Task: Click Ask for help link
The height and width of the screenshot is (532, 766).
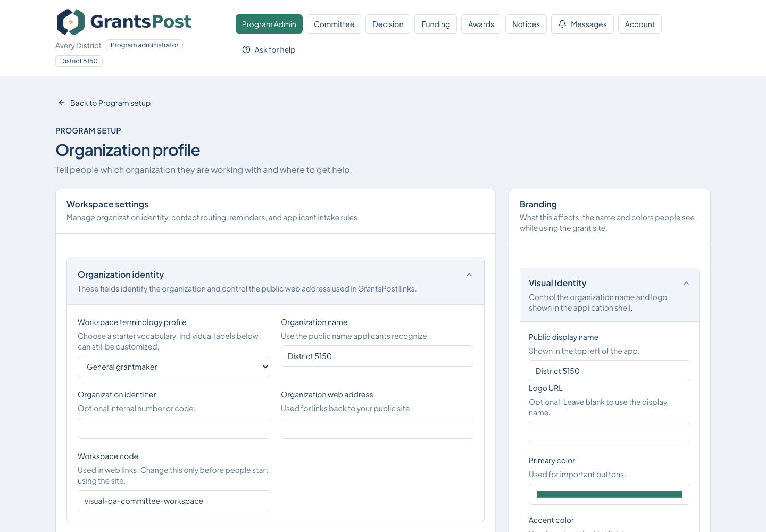Action: coord(269,49)
